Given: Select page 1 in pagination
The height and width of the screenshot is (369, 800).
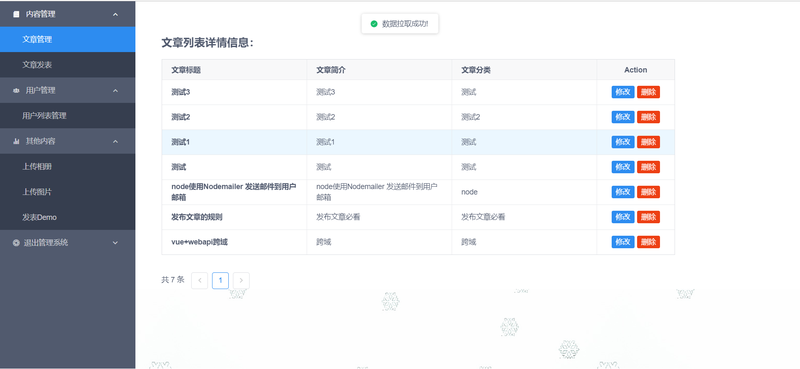Looking at the screenshot, I should pos(220,280).
